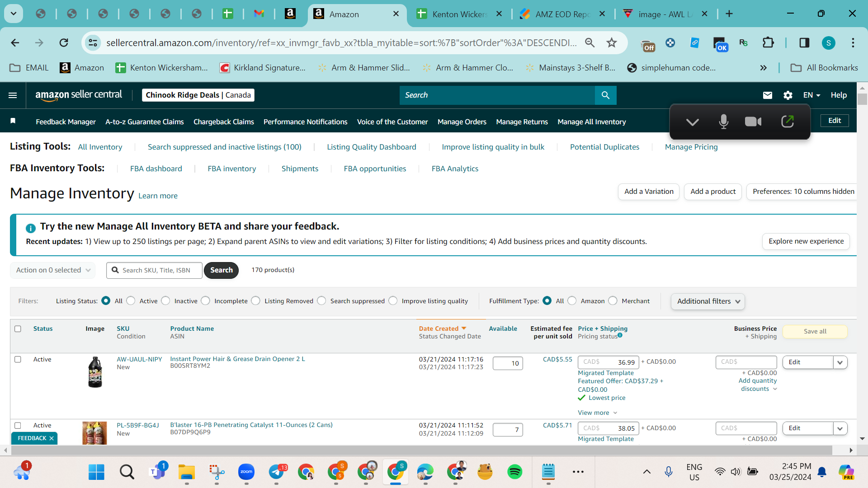Close the FEEDBACK tab with its X

52,438
